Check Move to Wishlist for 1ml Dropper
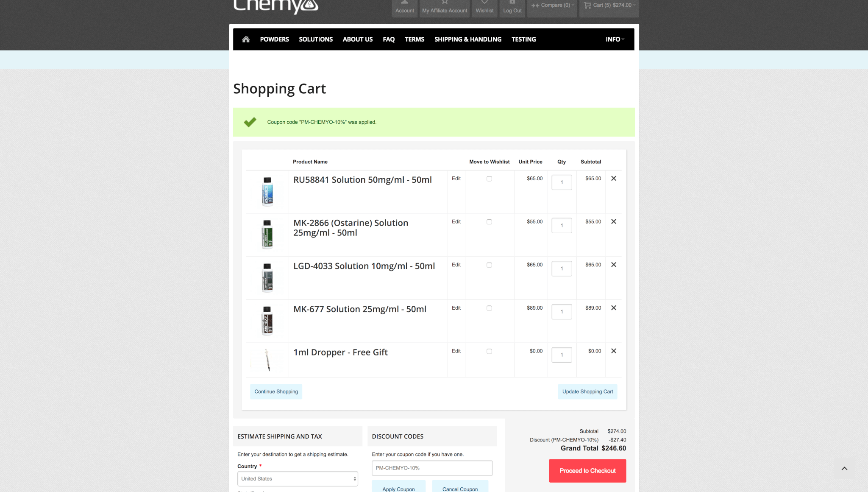868x492 pixels. tap(489, 351)
